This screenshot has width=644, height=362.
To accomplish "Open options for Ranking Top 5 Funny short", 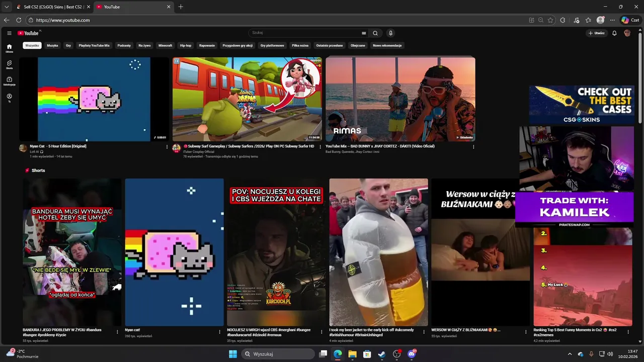I will coord(628,332).
